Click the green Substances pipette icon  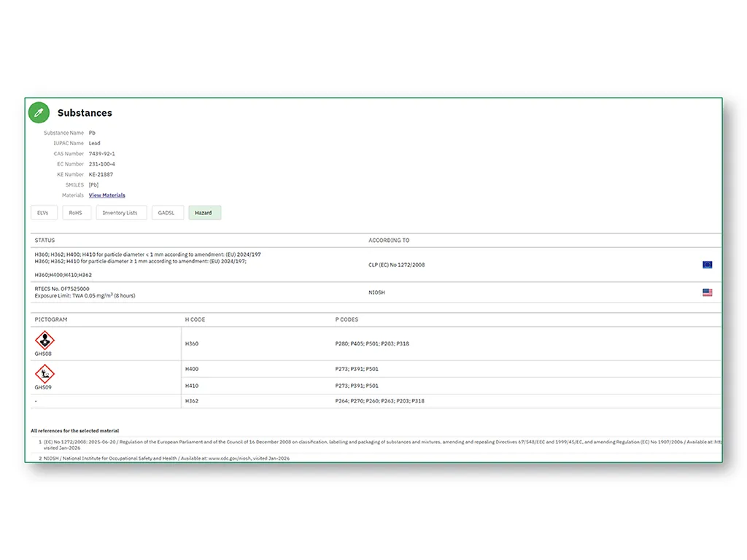[x=39, y=113]
